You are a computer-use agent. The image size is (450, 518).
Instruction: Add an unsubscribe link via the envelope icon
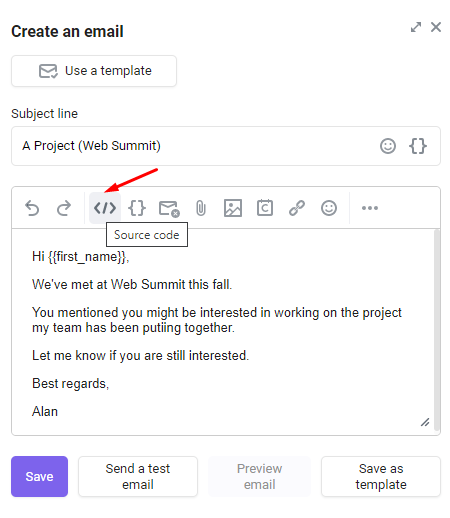tap(169, 209)
